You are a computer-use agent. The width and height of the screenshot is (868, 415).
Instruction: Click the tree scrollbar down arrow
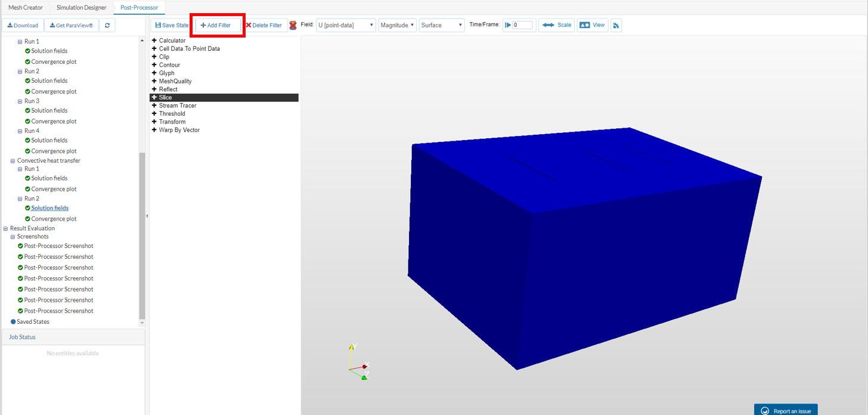(x=142, y=323)
